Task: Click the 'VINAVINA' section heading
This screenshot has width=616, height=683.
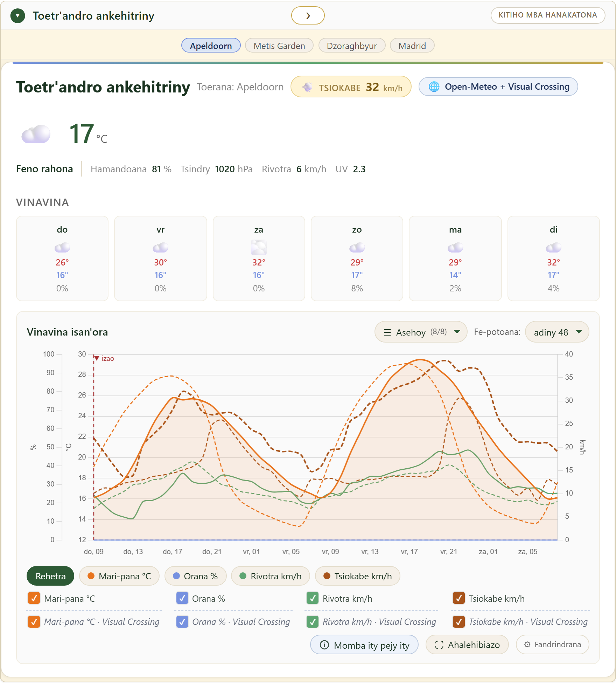Action: tap(42, 202)
